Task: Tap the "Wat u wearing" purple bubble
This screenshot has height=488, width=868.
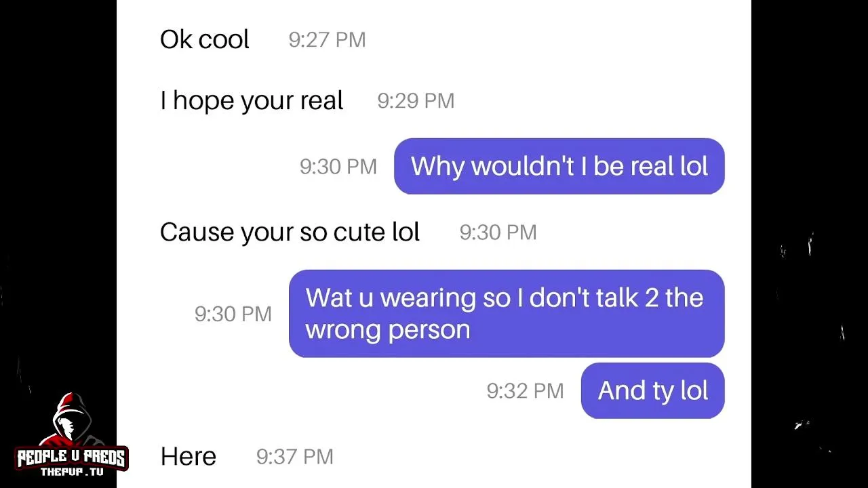Action: [506, 313]
